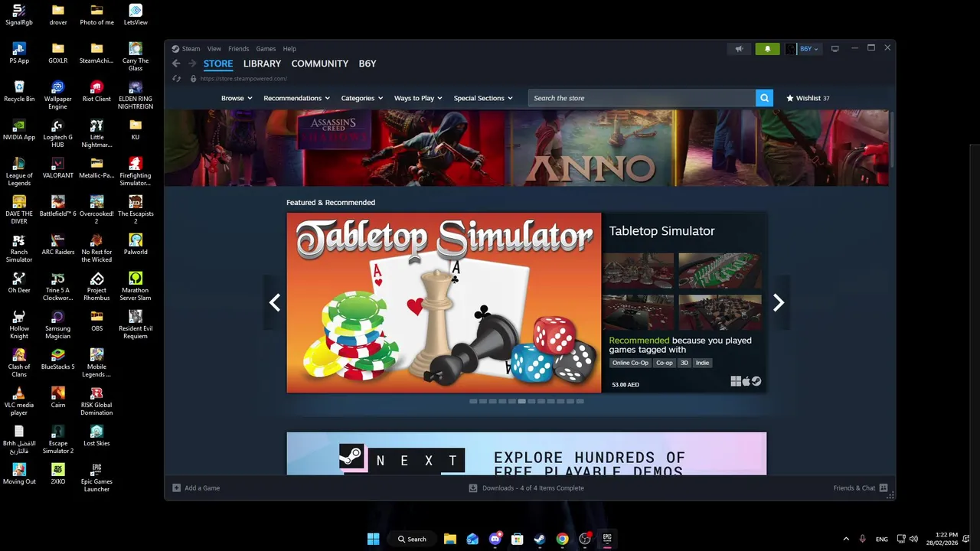Select the Epic Games Launcher desktop icon
Image resolution: width=980 pixels, height=551 pixels.
pos(96,478)
